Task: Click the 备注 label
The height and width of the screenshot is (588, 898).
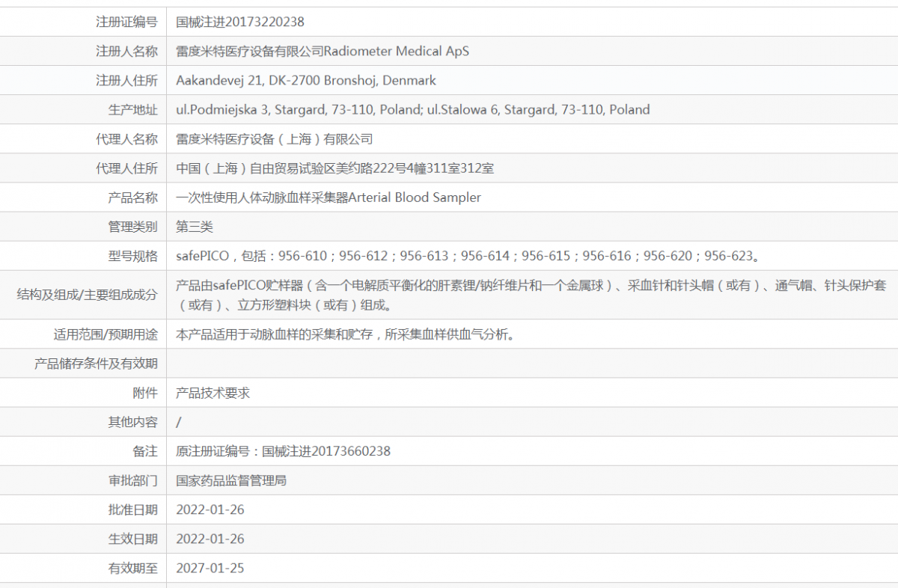Action: [145, 451]
